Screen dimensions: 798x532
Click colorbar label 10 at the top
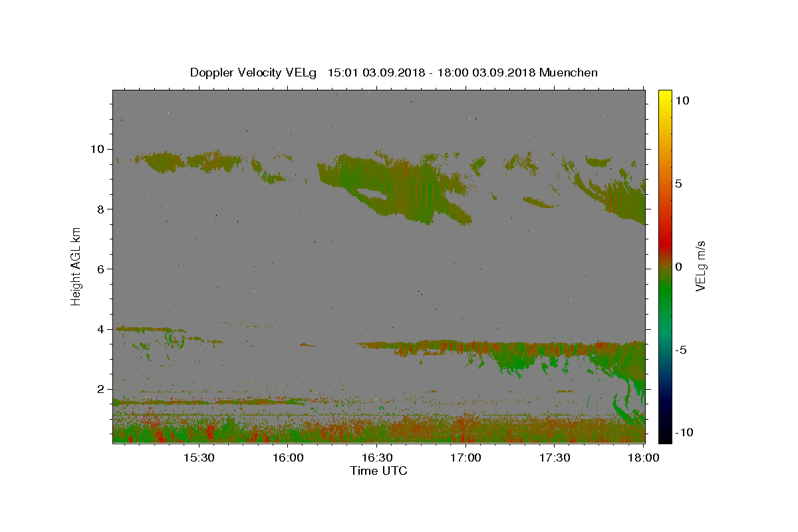click(x=682, y=100)
